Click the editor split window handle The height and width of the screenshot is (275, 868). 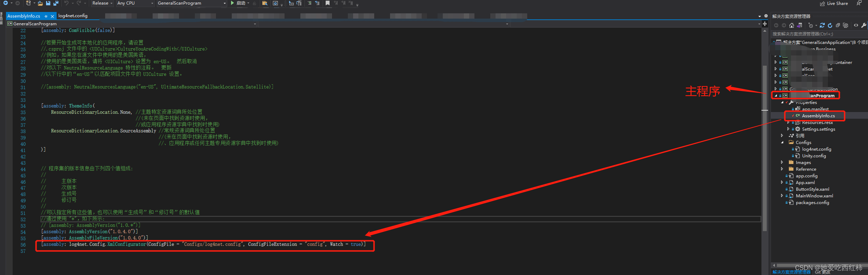(765, 24)
